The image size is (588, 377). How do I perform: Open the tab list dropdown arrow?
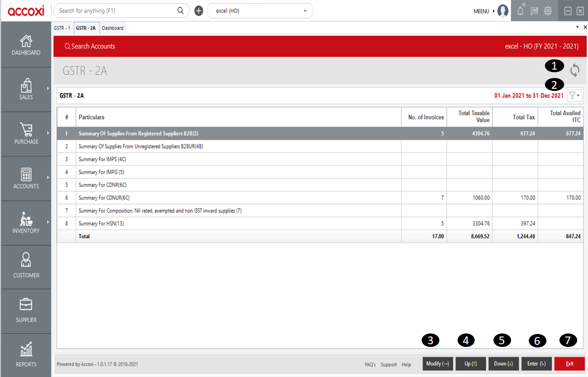point(577,27)
